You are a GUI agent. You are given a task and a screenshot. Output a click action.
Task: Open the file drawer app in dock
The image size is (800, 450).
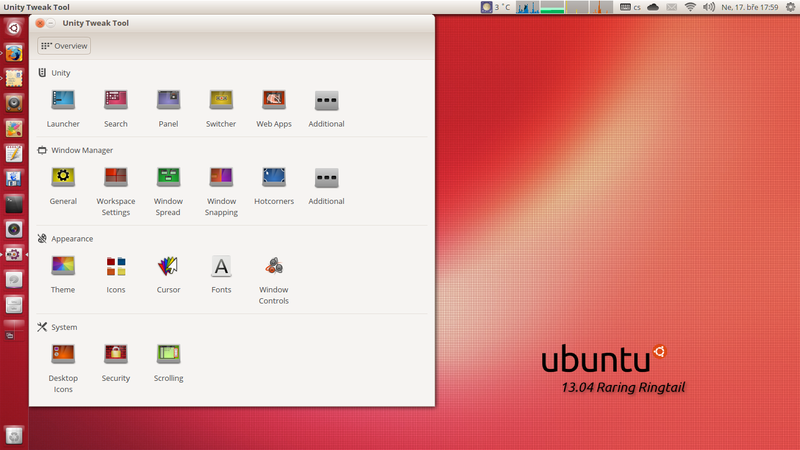click(x=14, y=305)
